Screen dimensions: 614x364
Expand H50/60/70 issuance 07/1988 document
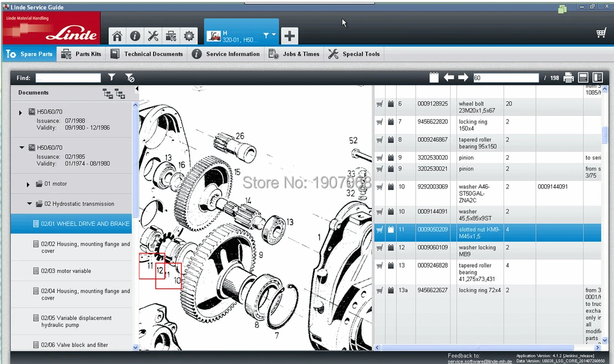tap(20, 113)
